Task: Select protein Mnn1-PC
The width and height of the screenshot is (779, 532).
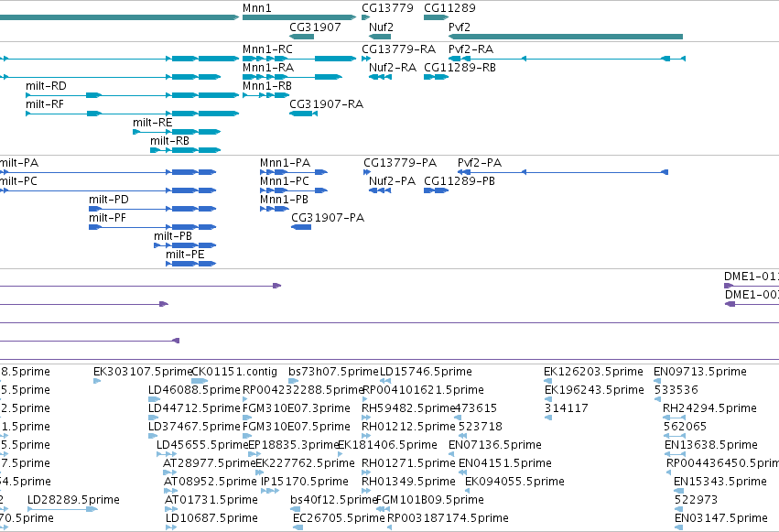Action: pos(294,190)
